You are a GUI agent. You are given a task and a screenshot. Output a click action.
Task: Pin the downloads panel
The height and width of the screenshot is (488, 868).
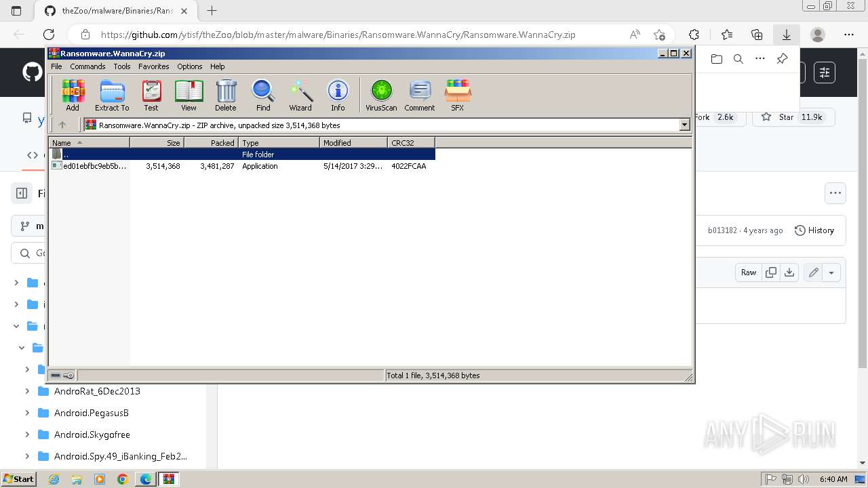782,59
